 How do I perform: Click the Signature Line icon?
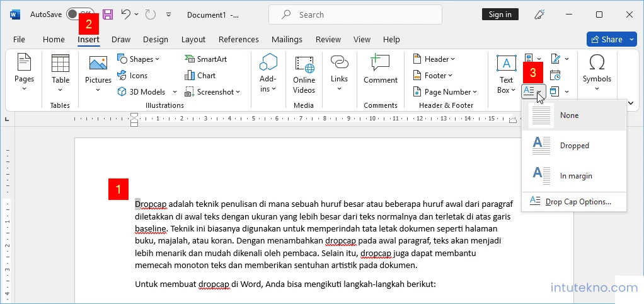click(556, 59)
